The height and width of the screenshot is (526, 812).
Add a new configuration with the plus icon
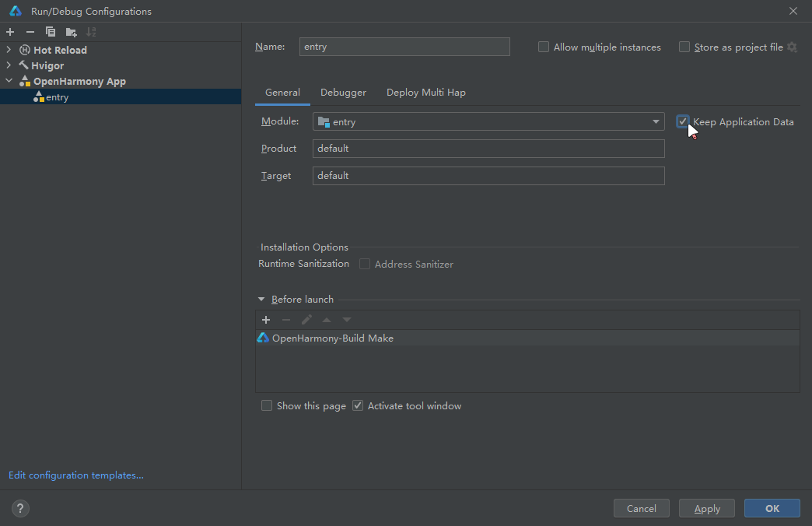click(10, 32)
